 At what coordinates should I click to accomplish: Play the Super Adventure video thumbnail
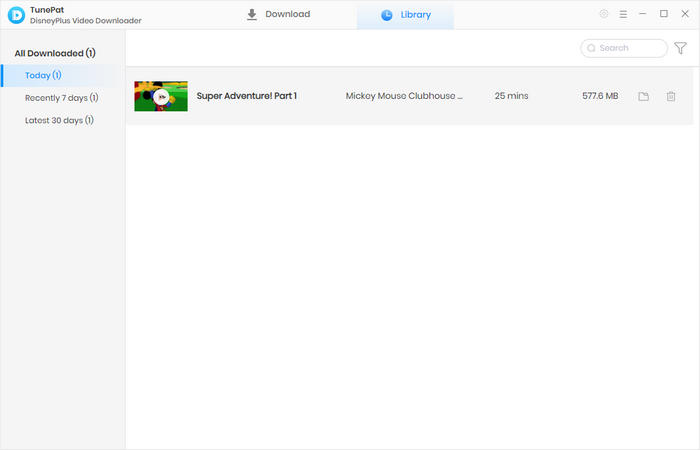coord(161,96)
